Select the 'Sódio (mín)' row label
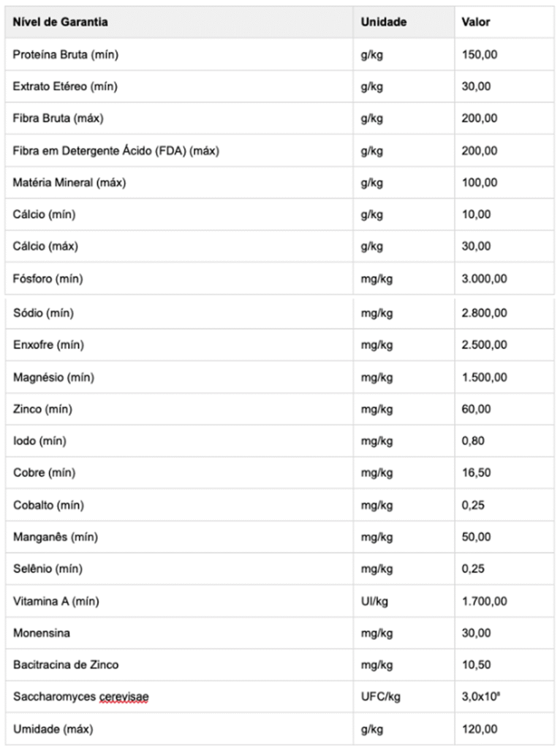The height and width of the screenshot is (749, 560). (43, 313)
